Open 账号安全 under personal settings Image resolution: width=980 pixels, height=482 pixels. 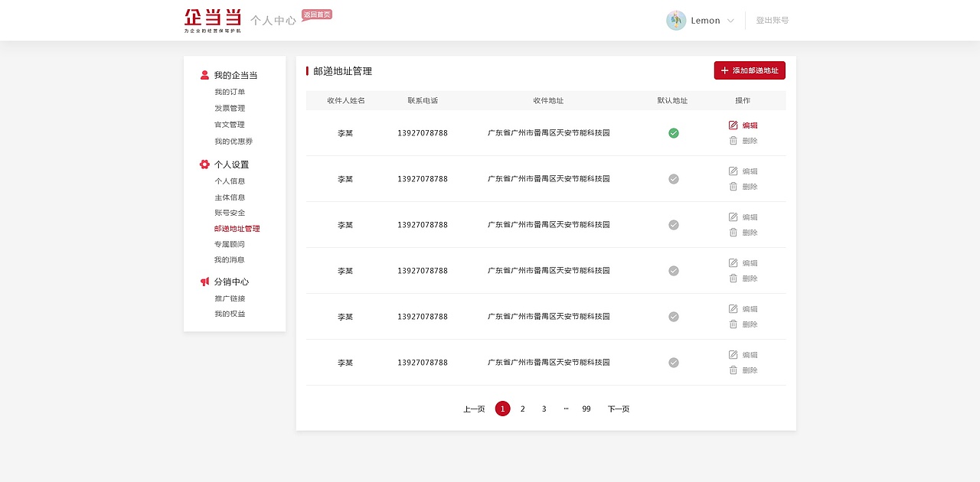coord(230,212)
